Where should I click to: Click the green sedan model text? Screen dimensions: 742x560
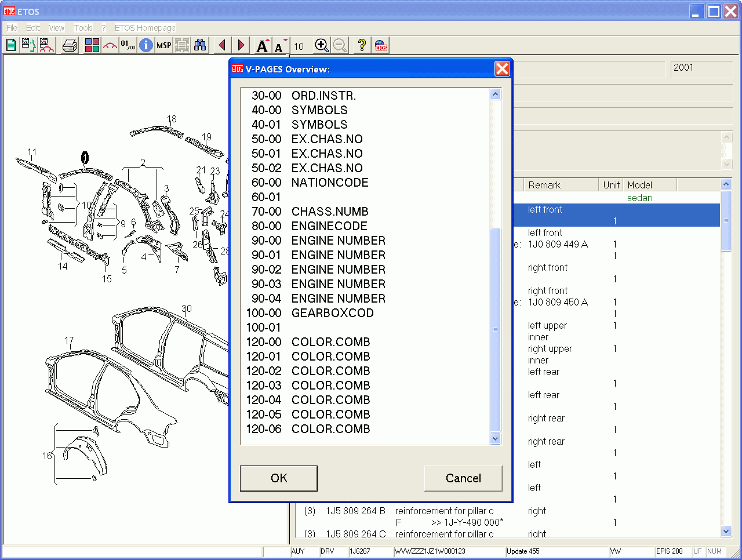[x=640, y=198]
